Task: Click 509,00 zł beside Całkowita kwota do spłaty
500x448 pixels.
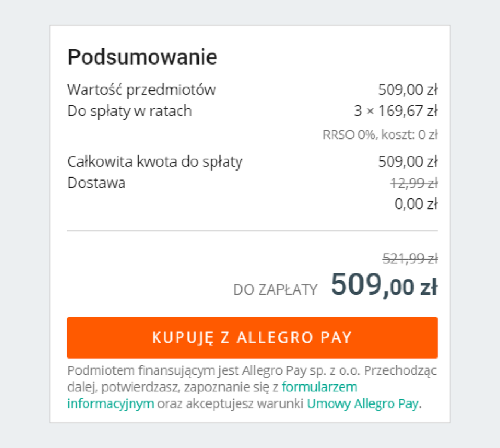Action: coord(407,162)
